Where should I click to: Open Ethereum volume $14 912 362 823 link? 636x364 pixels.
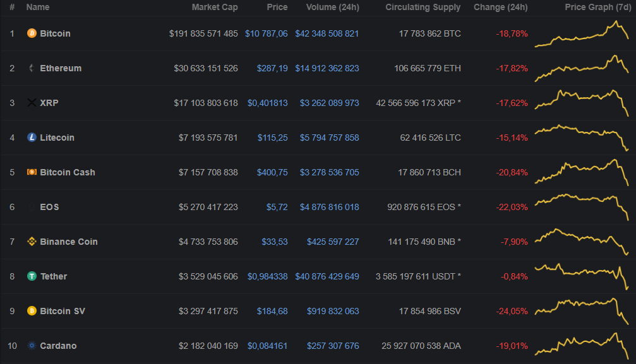tap(327, 68)
